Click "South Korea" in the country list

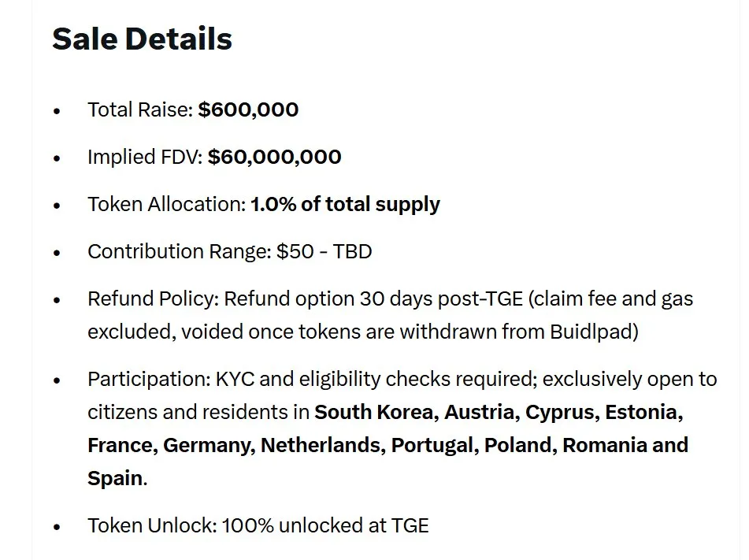376,412
